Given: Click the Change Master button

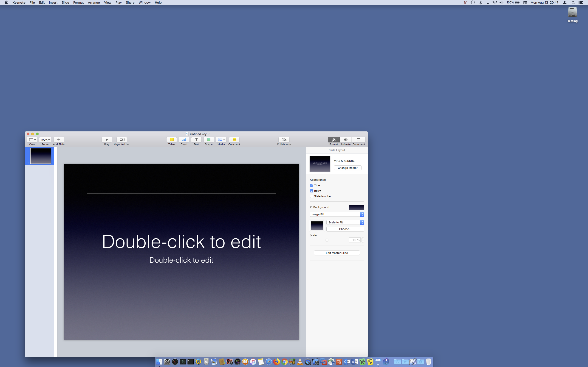Looking at the screenshot, I should (348, 168).
